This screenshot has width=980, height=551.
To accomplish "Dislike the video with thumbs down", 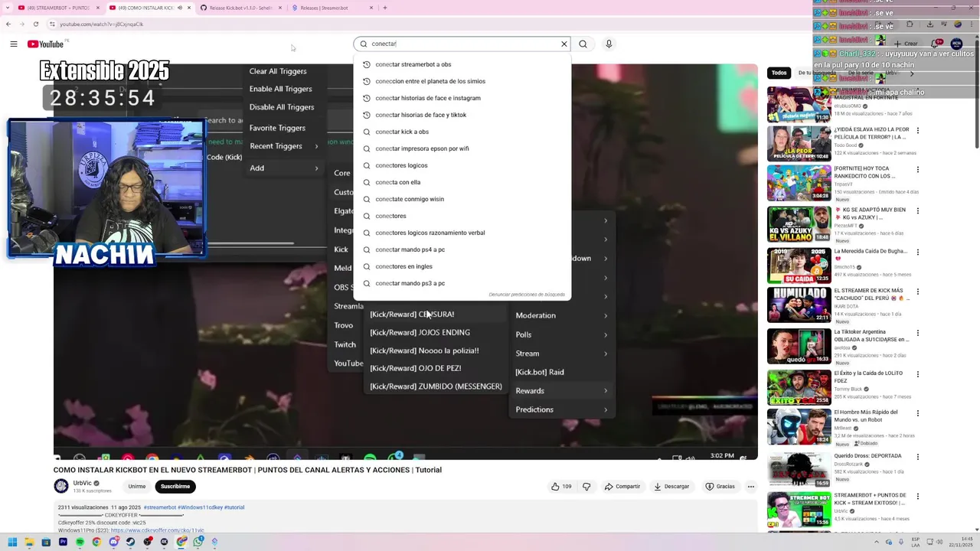I will [586, 487].
